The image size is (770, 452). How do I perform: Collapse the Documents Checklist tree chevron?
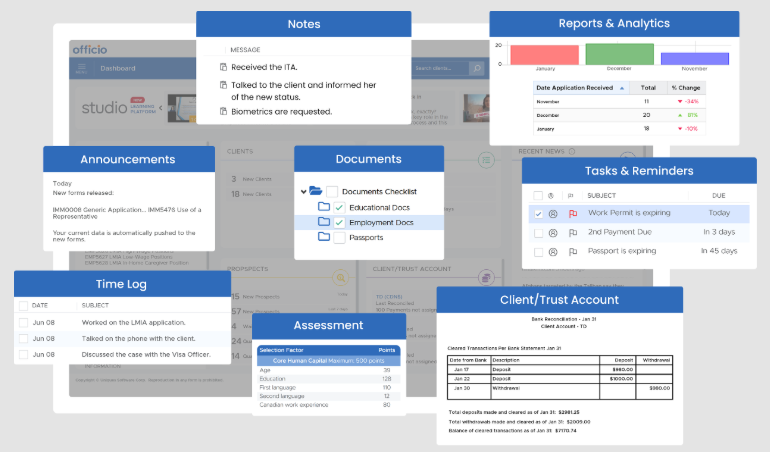pos(303,192)
